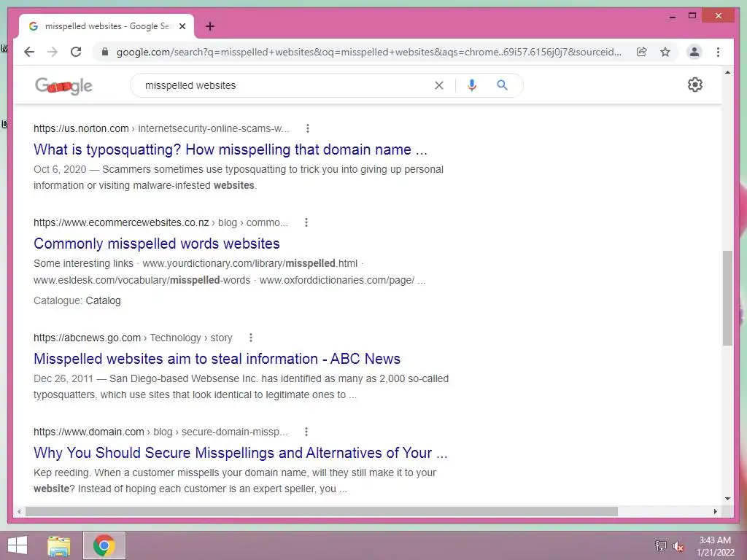Open the 'What is typosquatting?' result link
This screenshot has width=747, height=560.
pyautogui.click(x=230, y=149)
